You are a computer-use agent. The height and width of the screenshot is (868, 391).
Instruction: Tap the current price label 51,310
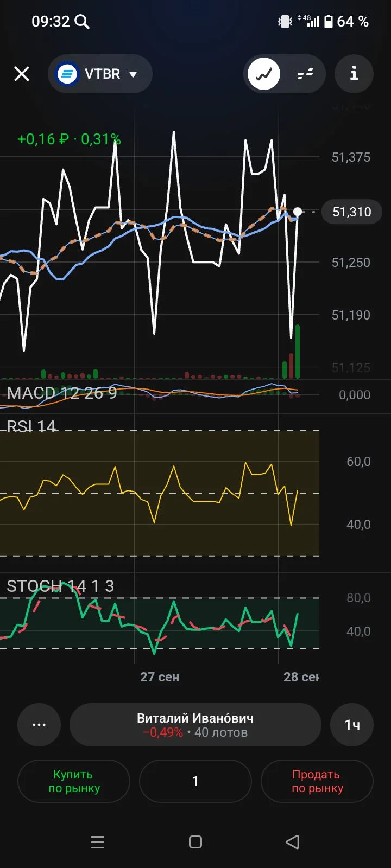tap(352, 212)
